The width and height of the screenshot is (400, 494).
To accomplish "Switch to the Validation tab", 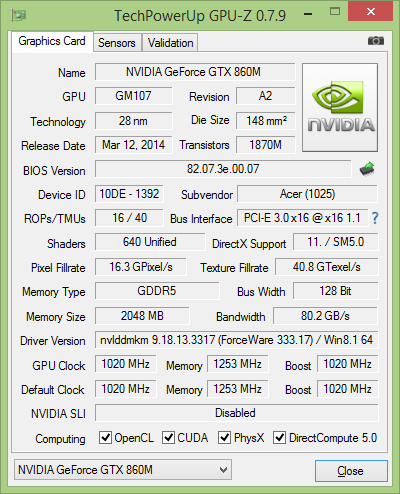I will click(x=170, y=43).
